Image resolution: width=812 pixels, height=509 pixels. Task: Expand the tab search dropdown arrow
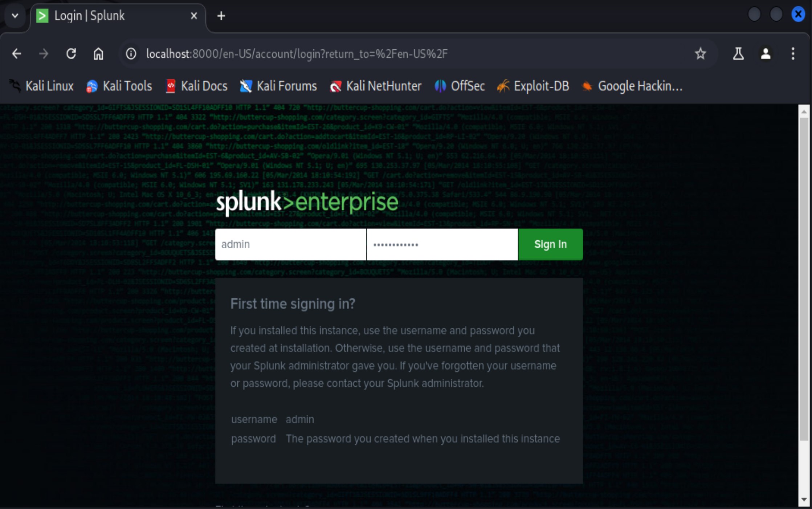tap(15, 16)
